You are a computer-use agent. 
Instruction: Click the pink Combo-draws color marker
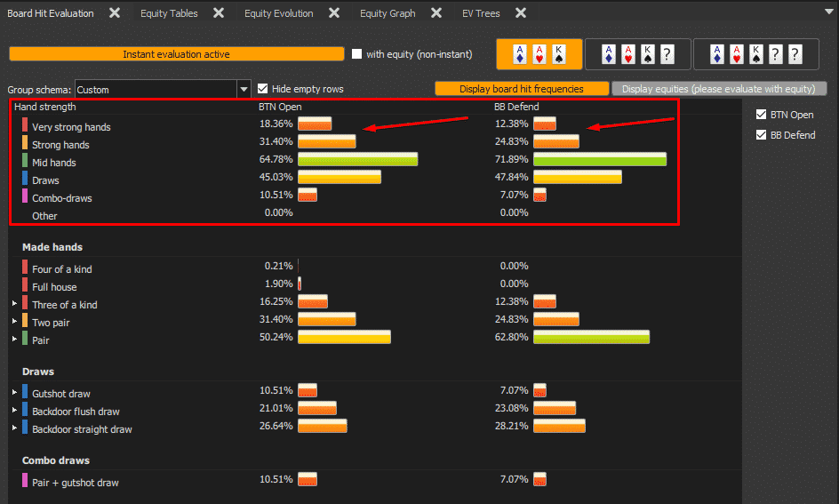[25, 196]
